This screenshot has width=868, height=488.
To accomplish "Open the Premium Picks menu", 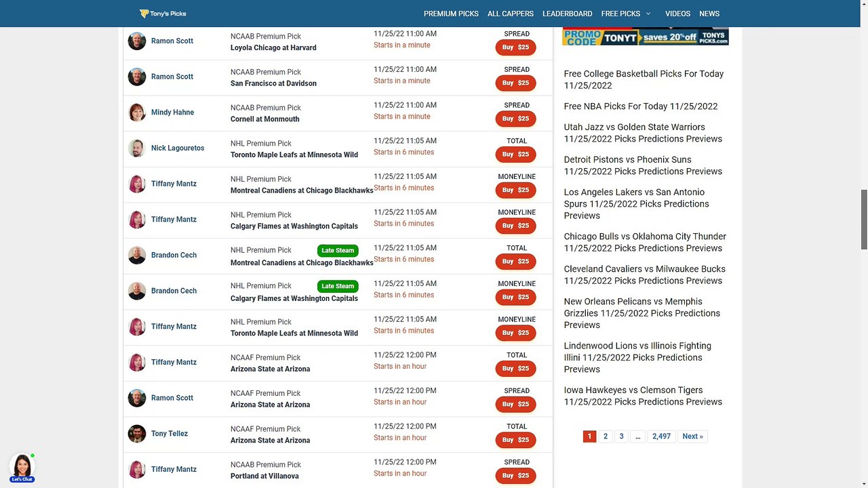I will (x=451, y=14).
